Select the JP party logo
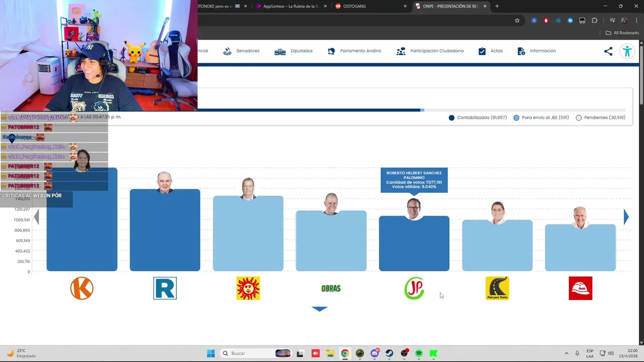Viewport: 644px width, 362px height. coord(414,288)
